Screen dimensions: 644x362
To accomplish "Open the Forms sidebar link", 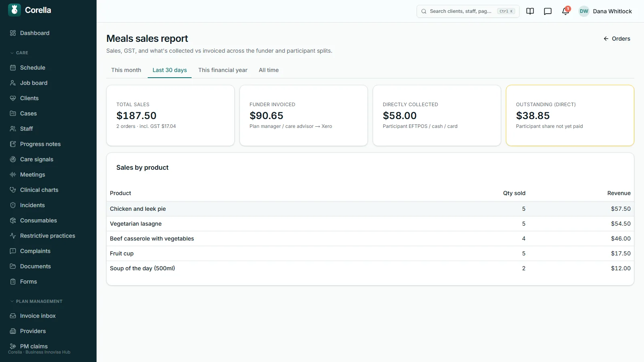I will pyautogui.click(x=48, y=282).
